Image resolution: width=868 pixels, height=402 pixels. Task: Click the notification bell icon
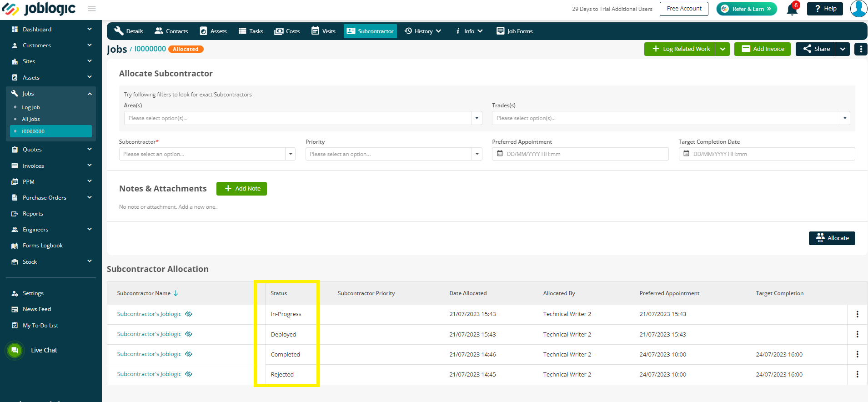(792, 9)
